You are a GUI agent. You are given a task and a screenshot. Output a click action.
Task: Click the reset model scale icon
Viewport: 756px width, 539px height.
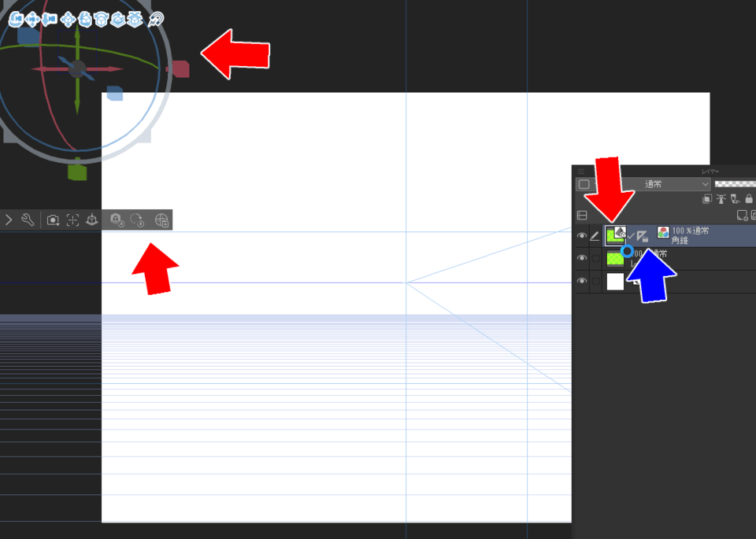117,220
